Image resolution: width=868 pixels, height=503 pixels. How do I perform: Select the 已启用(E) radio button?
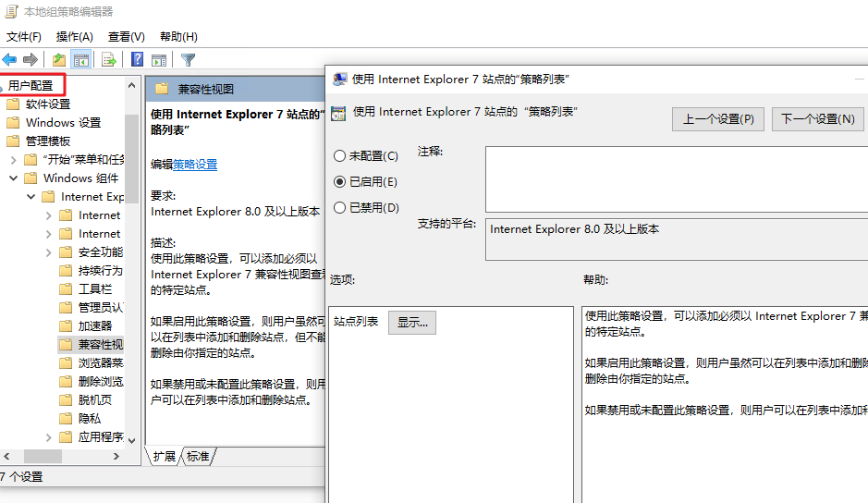340,182
